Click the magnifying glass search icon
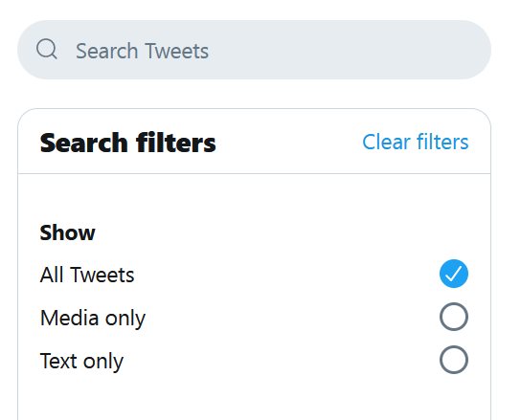 (x=47, y=50)
